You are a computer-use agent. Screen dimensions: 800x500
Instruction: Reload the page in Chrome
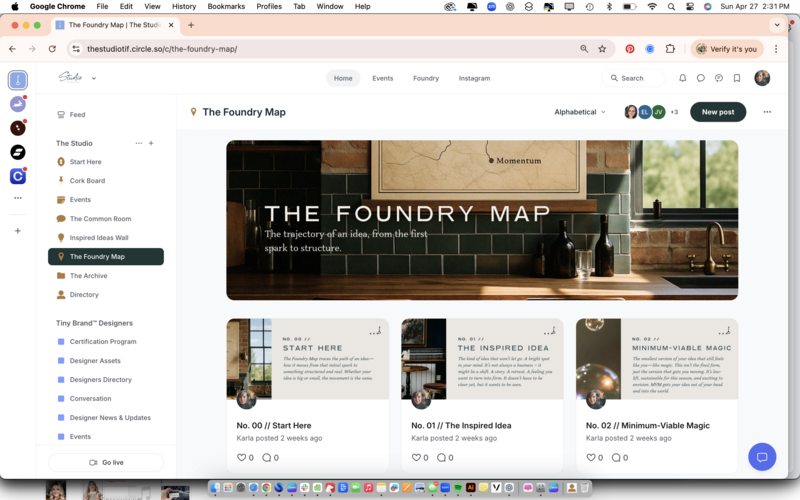click(x=52, y=49)
